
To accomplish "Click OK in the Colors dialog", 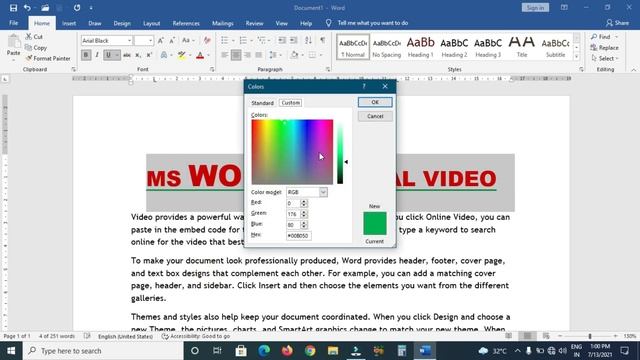I will tap(375, 102).
